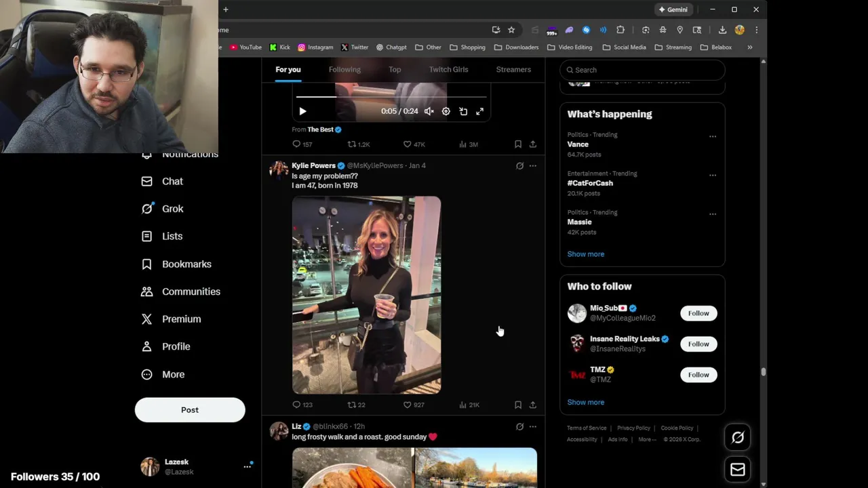The height and width of the screenshot is (488, 868).
Task: Reply to Kylie Powers post, 123 comments
Action: click(302, 405)
